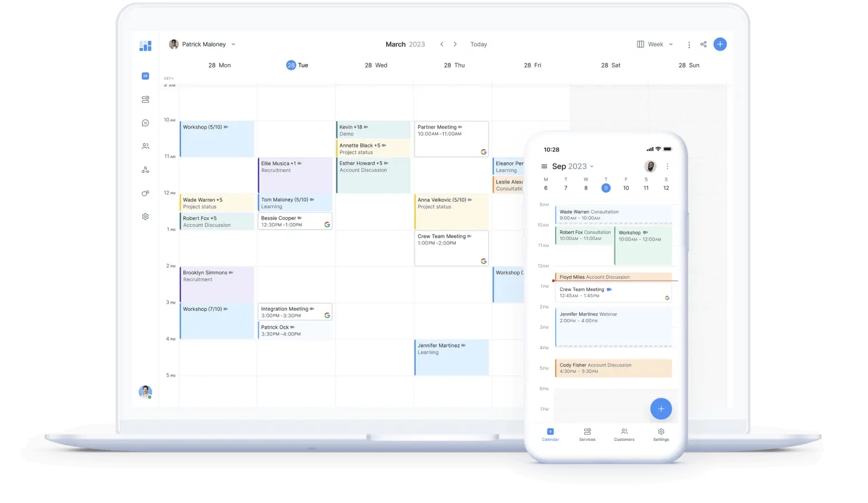This screenshot has width=868, height=503.
Task: Expand the Patrick Maloney user dropdown
Action: pyautogui.click(x=203, y=44)
